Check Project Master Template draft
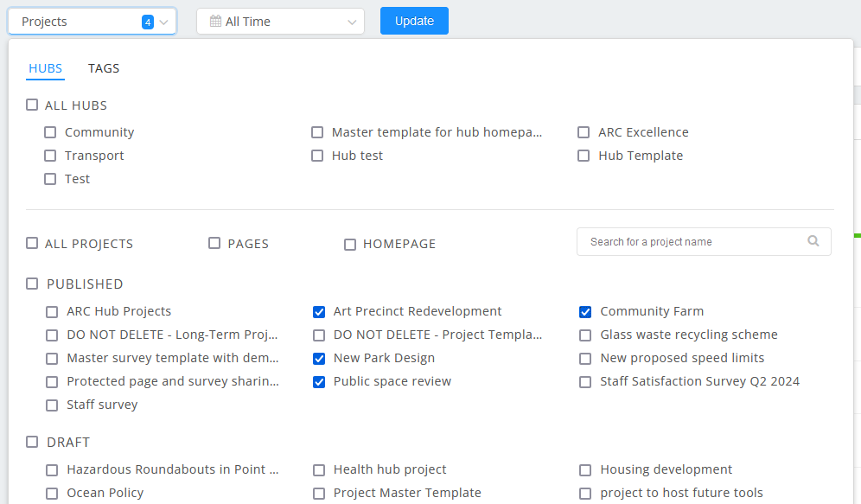The height and width of the screenshot is (504, 861). point(319,494)
